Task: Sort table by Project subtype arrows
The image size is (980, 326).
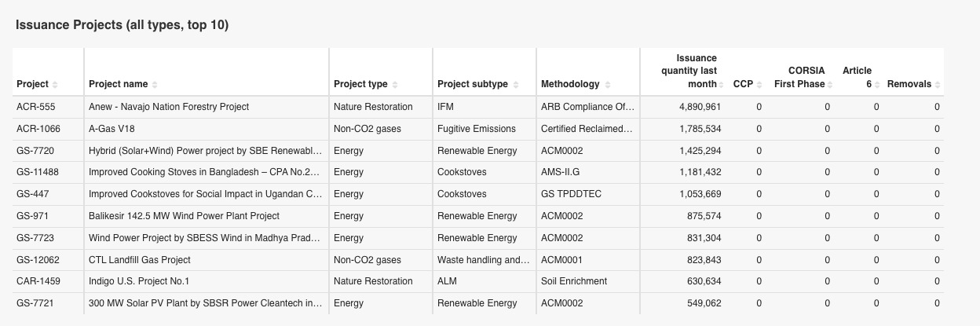Action: pos(515,85)
